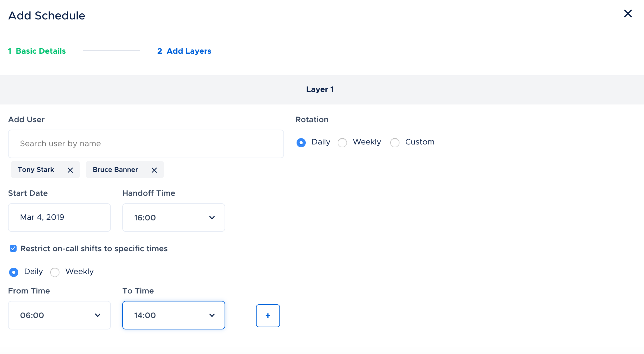Uncheck Restrict on-call shifts checkbox
Viewport: 644px width, 354px height.
click(13, 248)
